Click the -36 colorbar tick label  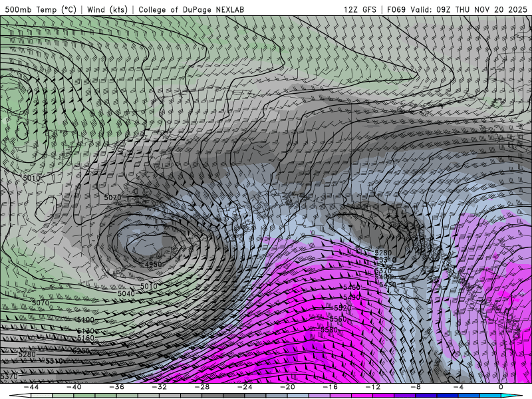click(117, 387)
